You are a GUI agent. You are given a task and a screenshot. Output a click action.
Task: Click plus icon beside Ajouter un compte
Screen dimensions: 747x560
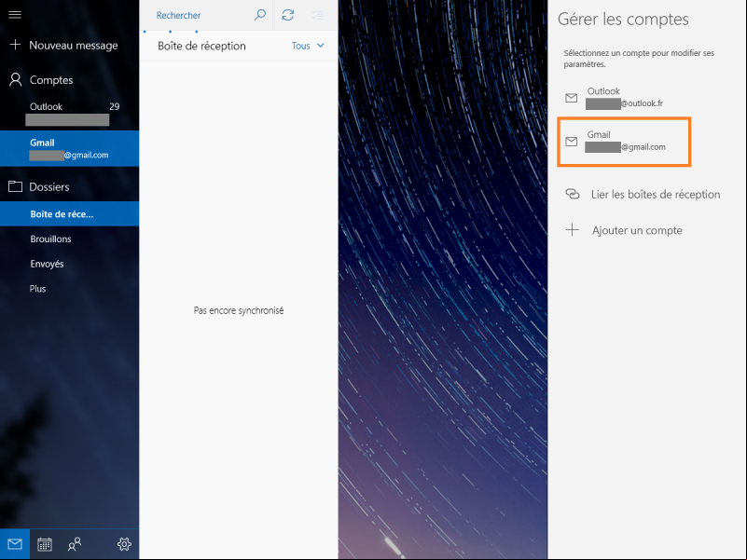coord(573,230)
